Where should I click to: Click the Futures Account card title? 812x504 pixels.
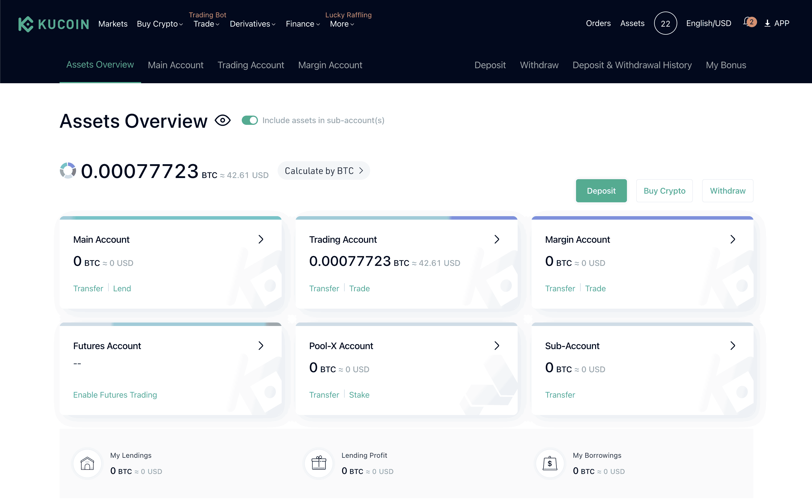(x=107, y=346)
